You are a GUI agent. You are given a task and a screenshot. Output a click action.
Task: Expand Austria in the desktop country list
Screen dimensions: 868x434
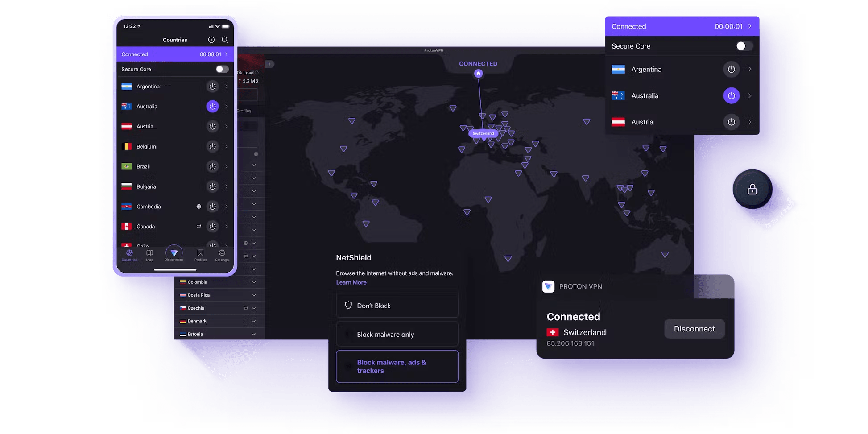point(750,122)
